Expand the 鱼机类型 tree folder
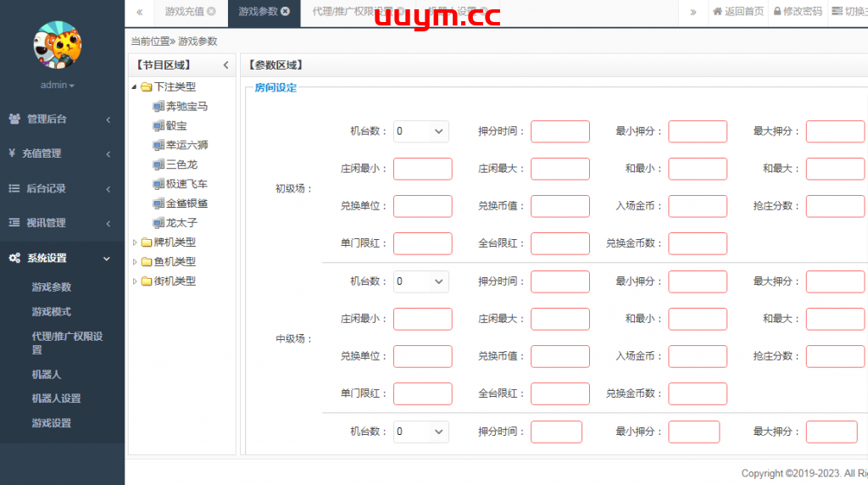The height and width of the screenshot is (485, 868). tap(135, 262)
